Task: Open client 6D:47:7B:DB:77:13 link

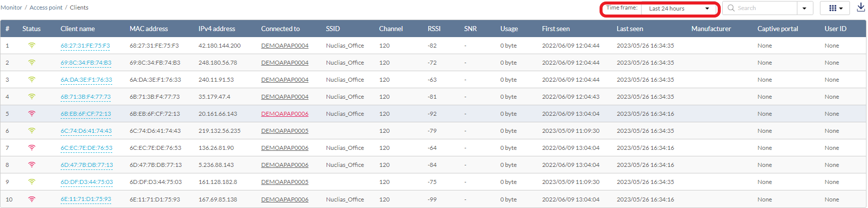Action: (x=87, y=165)
